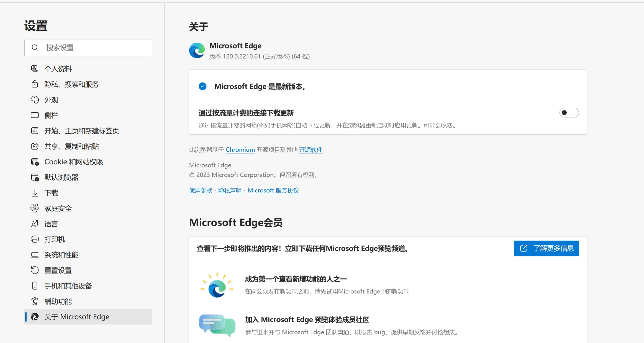The image size is (644, 343).
Task: Open the Microsoft 服务协议 link
Action: (273, 190)
